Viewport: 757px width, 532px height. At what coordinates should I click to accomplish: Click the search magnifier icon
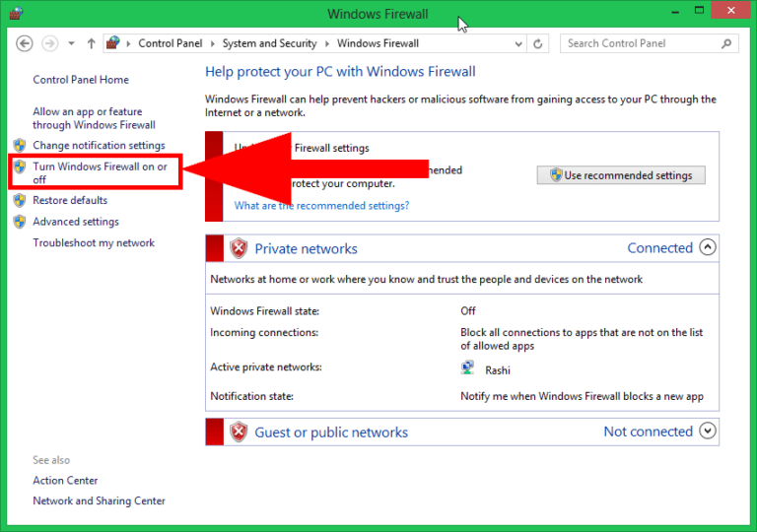726,43
